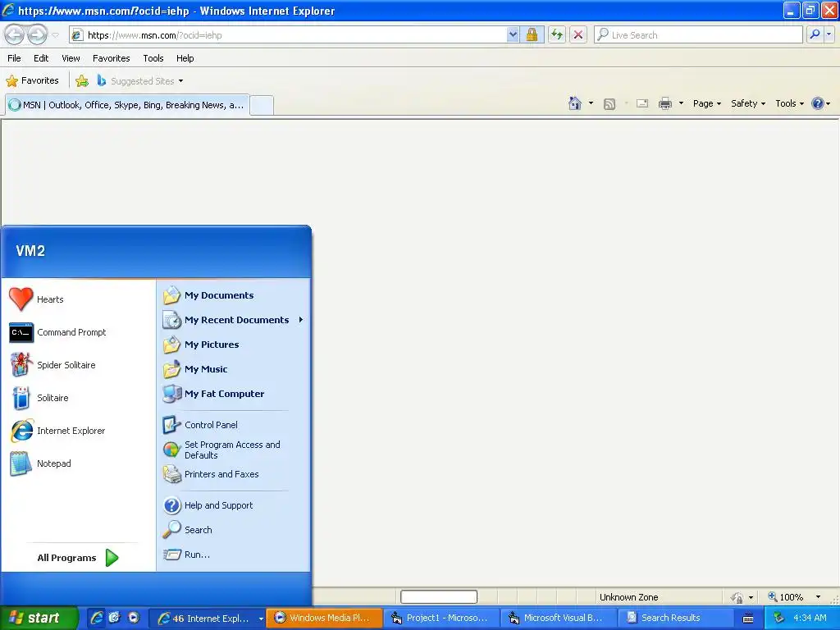Click the Home icon in command bar
Viewport: 840px width, 630px height.
(x=575, y=103)
